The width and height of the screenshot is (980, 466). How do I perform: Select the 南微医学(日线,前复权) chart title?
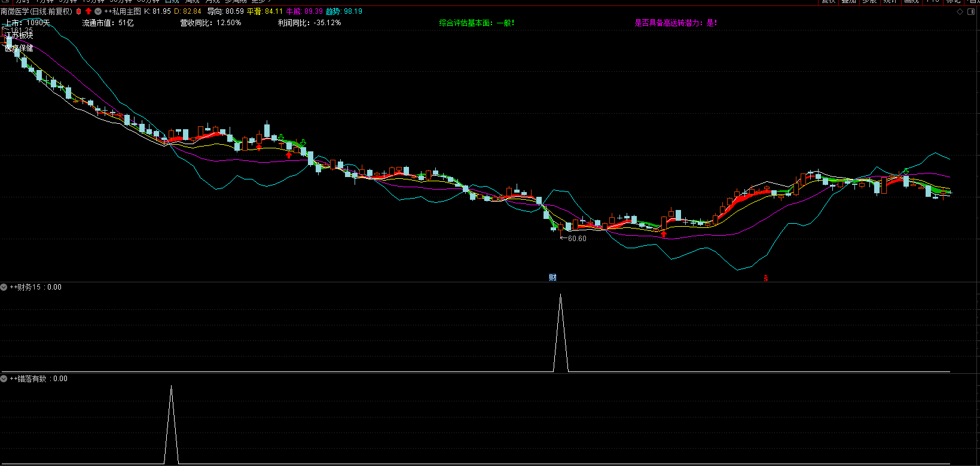tap(36, 11)
